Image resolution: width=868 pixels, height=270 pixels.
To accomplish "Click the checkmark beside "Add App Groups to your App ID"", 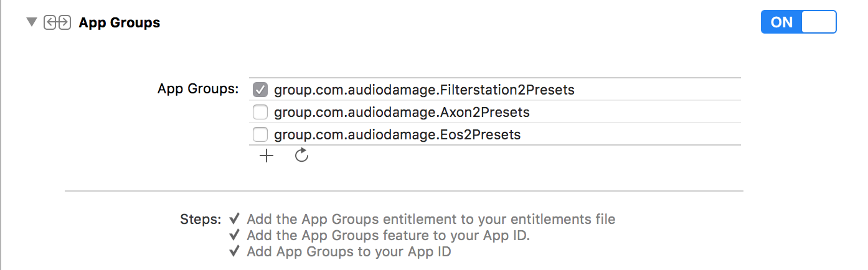I will click(x=235, y=252).
